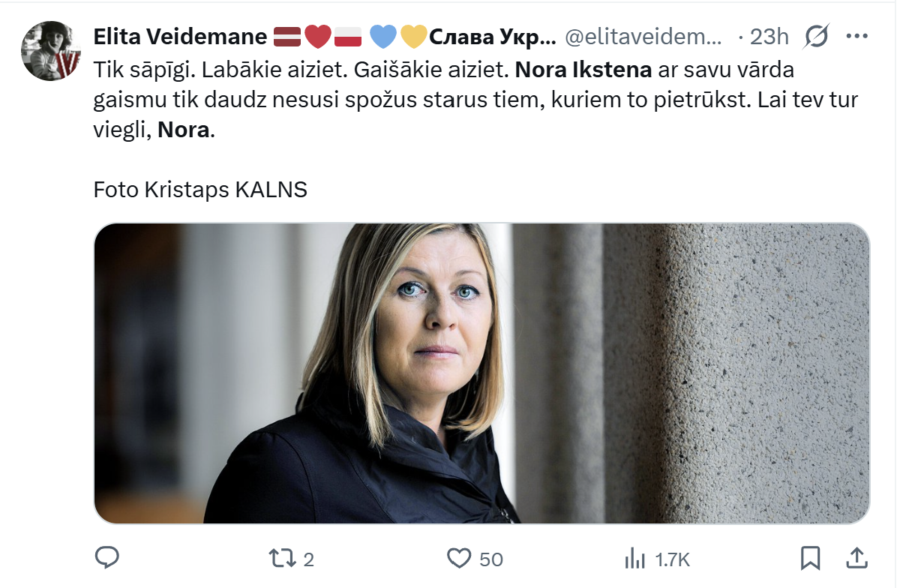Image resolution: width=903 pixels, height=588 pixels.
Task: Click the like count 50
Action: [490, 559]
